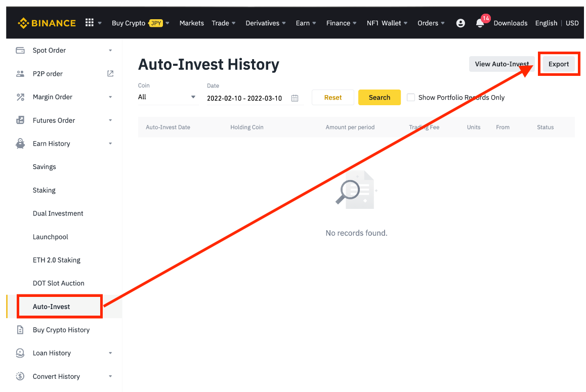The image size is (586, 392).
Task: Click the date range input field
Action: pos(254,98)
